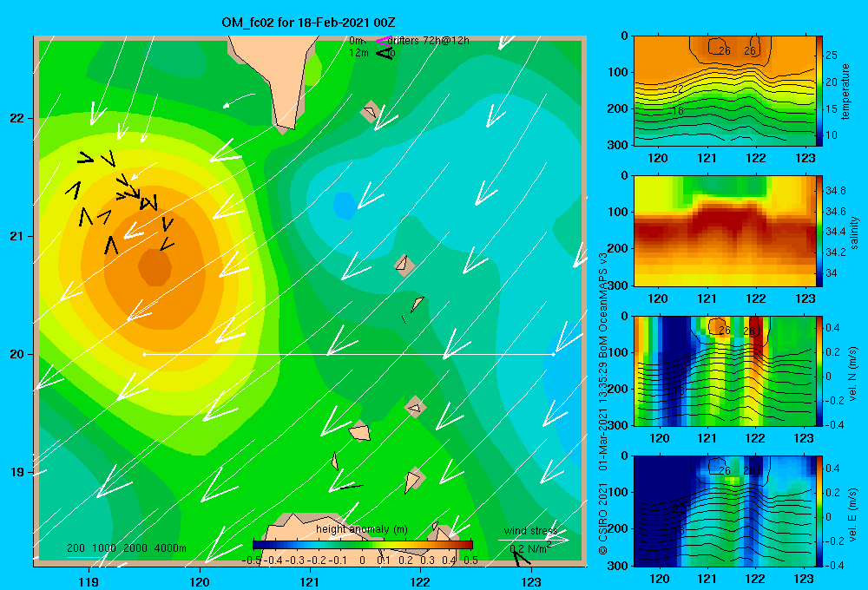Viewport: 868px width, 590px height.
Task: Click latitude label 19 on the map axis
Action: point(17,472)
